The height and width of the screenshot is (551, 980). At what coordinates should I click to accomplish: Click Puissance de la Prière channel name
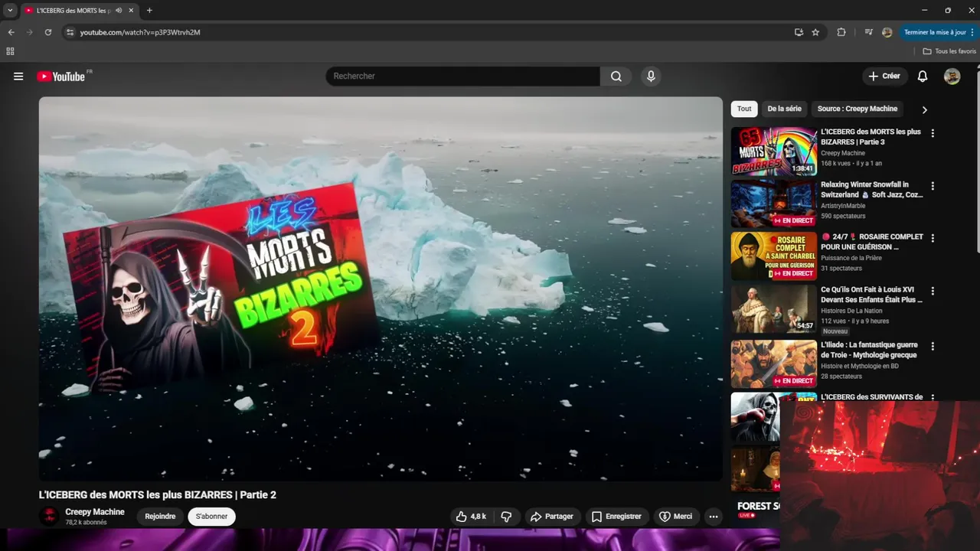(851, 258)
